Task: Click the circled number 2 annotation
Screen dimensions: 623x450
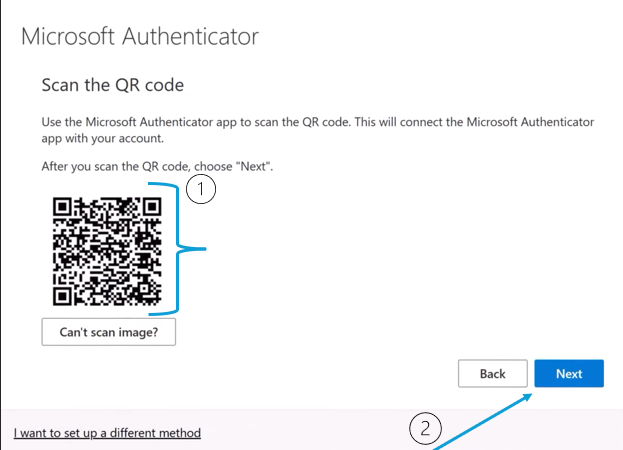Action: 426,429
